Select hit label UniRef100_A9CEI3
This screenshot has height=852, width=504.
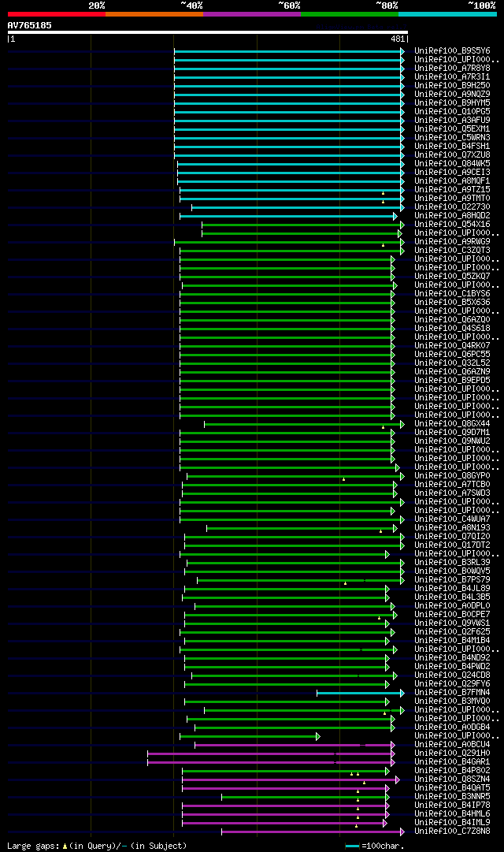[x=452, y=173]
